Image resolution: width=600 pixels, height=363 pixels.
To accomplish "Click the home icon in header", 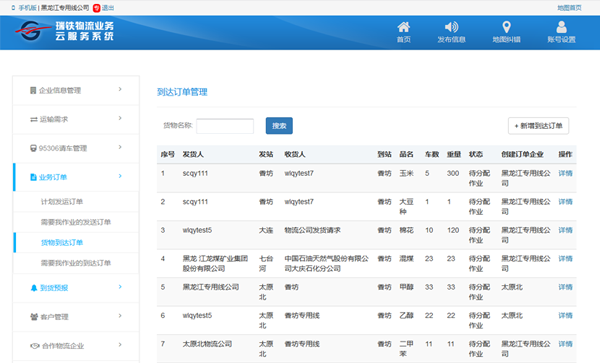I will [403, 27].
